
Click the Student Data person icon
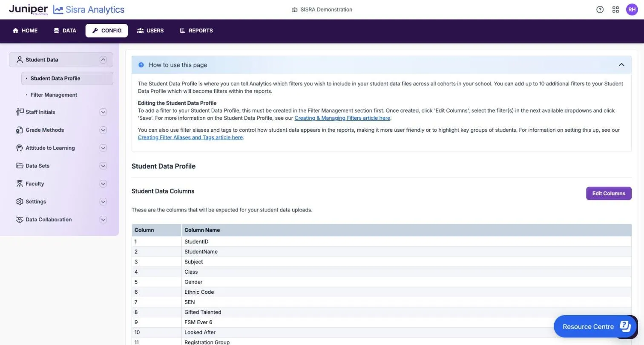(x=19, y=60)
